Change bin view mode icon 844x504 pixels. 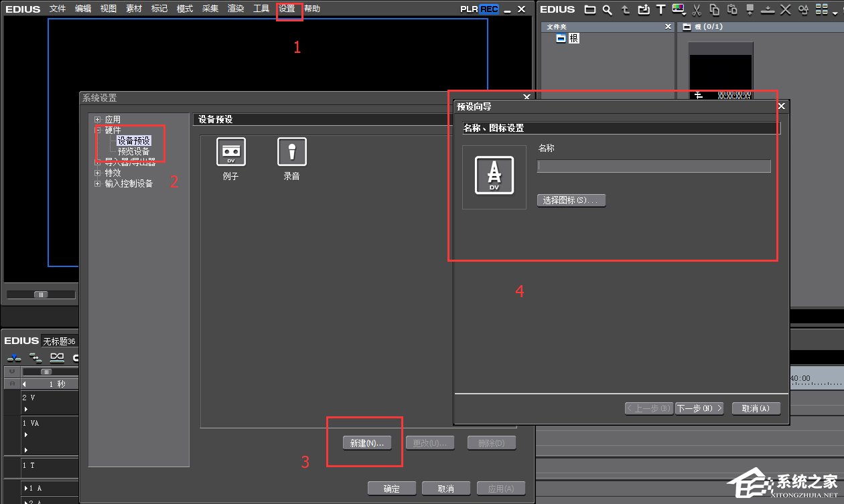821,9
